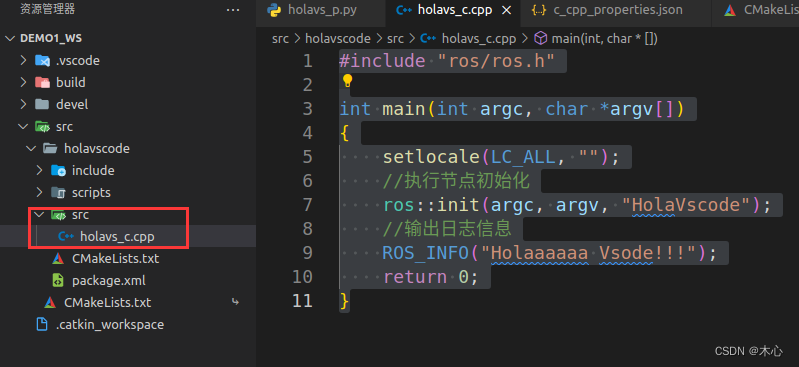799x367 pixels.
Task: Click the return 0; statement
Action: 431,277
